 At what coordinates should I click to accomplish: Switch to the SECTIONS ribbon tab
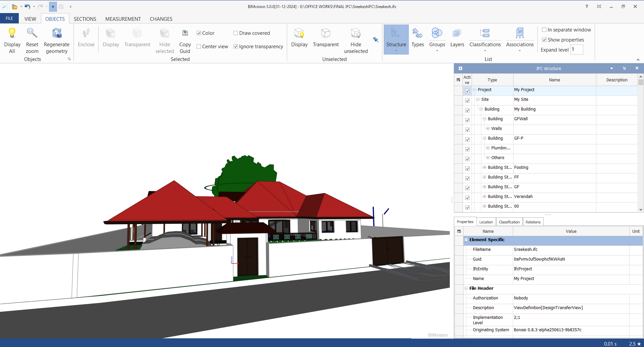[85, 19]
